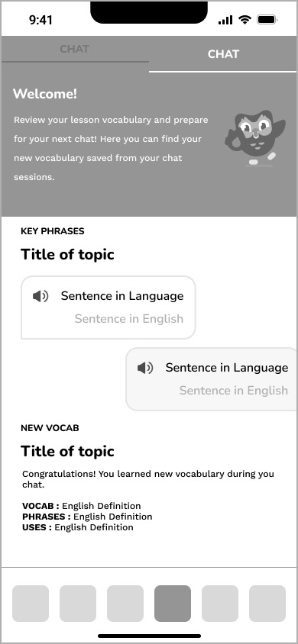Open the first bottom navigation item

[x=31, y=604]
